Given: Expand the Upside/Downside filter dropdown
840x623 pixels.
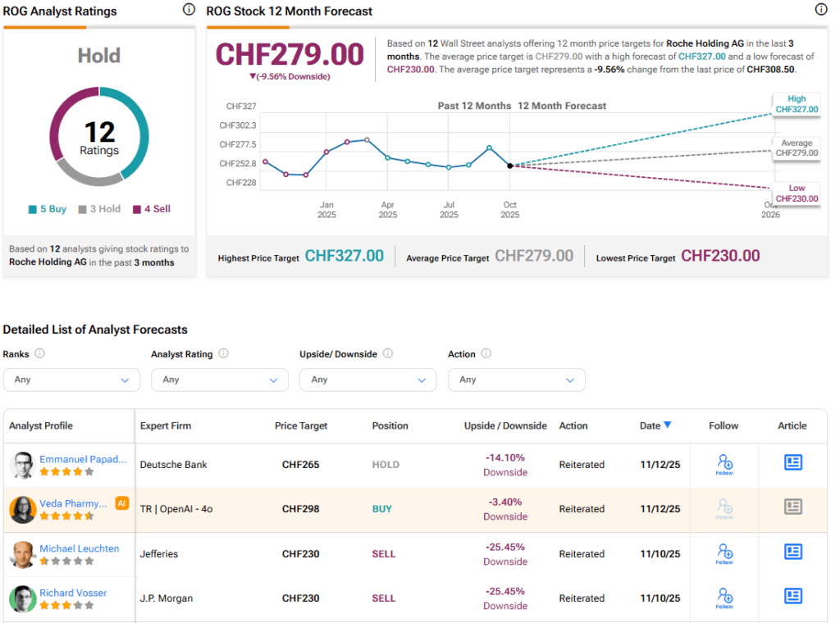Looking at the screenshot, I should coord(368,380).
